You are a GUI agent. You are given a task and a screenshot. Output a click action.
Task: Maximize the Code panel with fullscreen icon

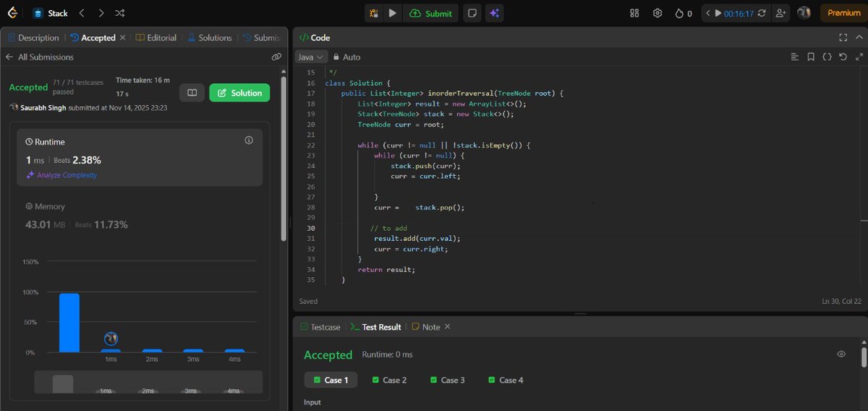tap(843, 38)
